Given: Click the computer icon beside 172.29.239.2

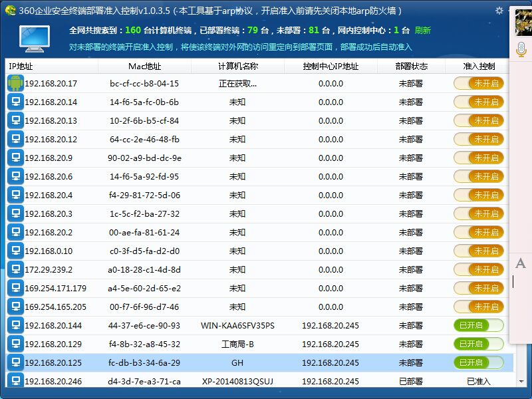Looking at the screenshot, I should (15, 269).
